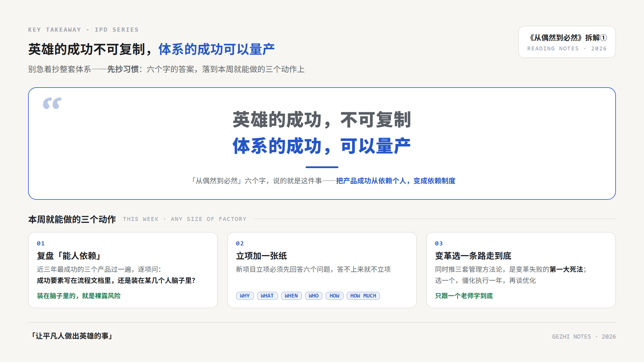Open the 《从偶然到必然》拆解① badge
Screen dimensions: 644x362
(567, 42)
